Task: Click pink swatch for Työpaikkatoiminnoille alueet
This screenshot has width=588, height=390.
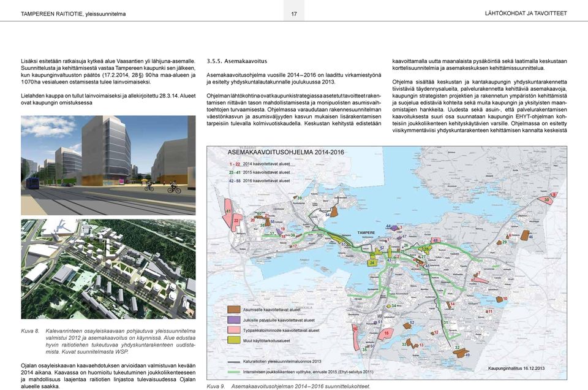Action: 234,330
